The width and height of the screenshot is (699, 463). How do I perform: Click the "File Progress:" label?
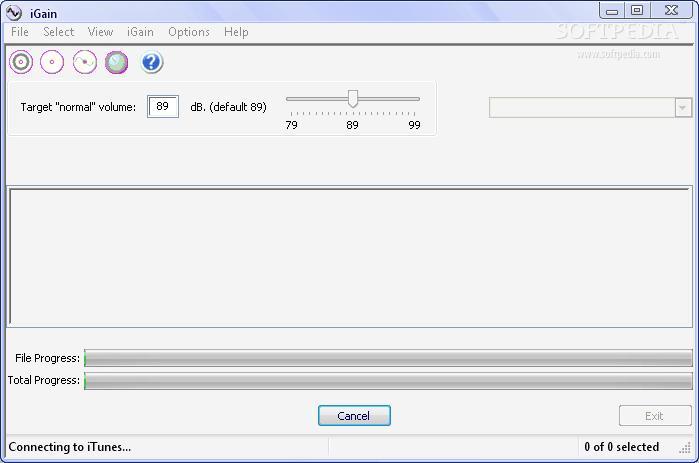(47, 358)
